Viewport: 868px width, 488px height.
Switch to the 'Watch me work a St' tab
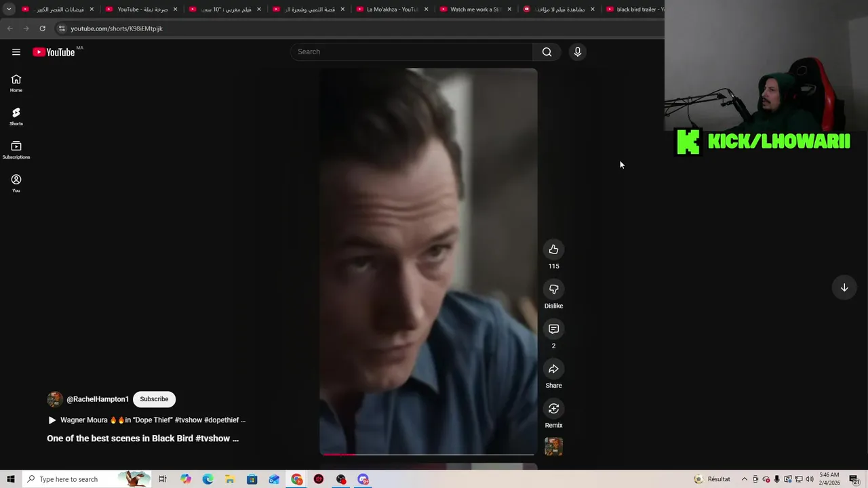(x=476, y=9)
